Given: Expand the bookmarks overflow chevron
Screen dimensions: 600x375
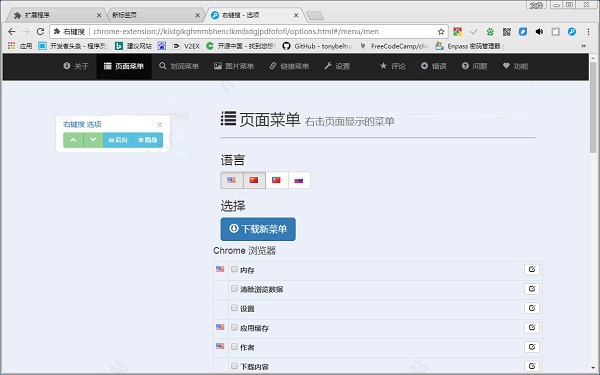Looking at the screenshot, I should click(x=584, y=46).
